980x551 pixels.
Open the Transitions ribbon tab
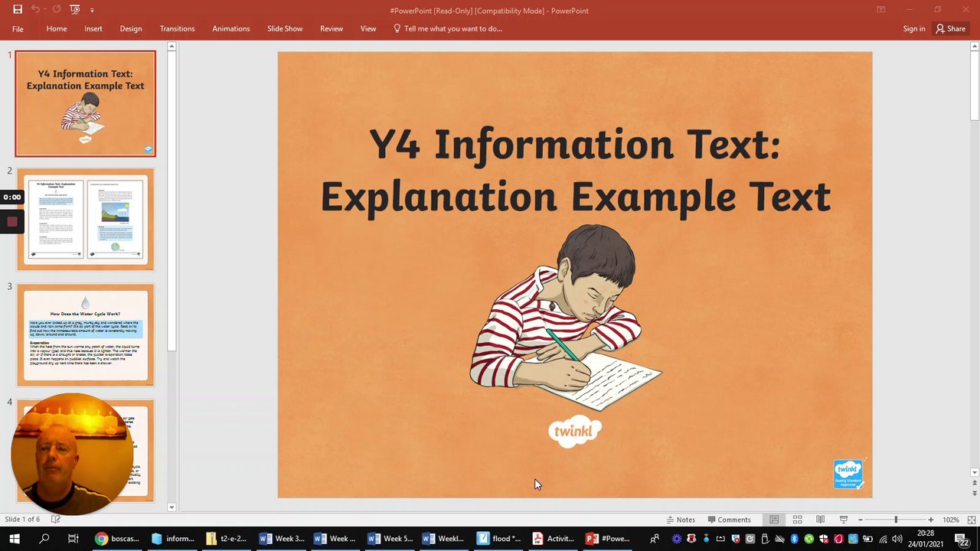(177, 28)
